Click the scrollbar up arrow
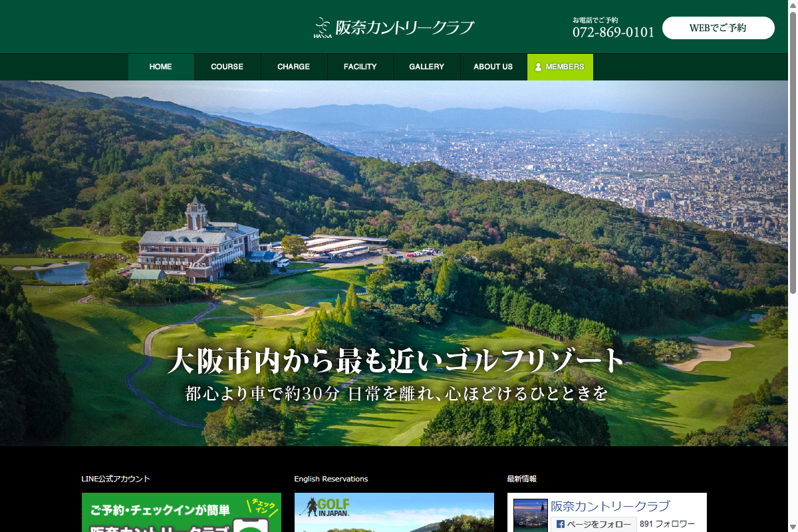 pyautogui.click(x=793, y=5)
